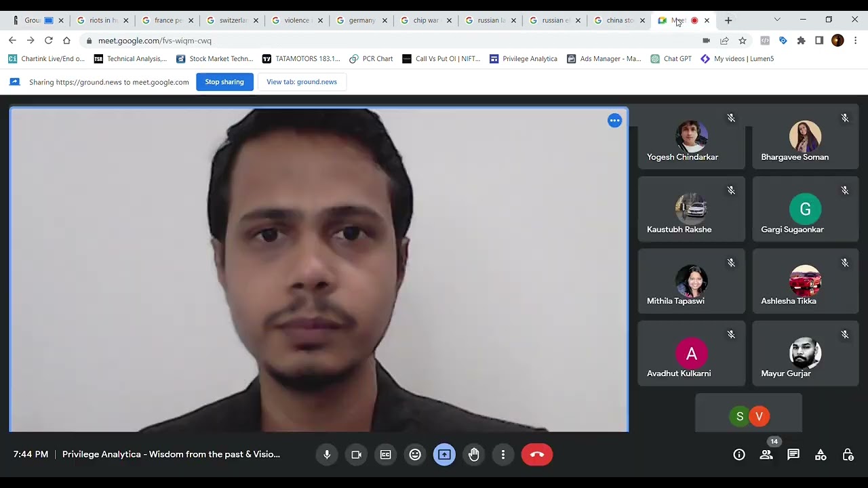Open PCR Chart bookmark
868x488 pixels.
pyautogui.click(x=371, y=59)
